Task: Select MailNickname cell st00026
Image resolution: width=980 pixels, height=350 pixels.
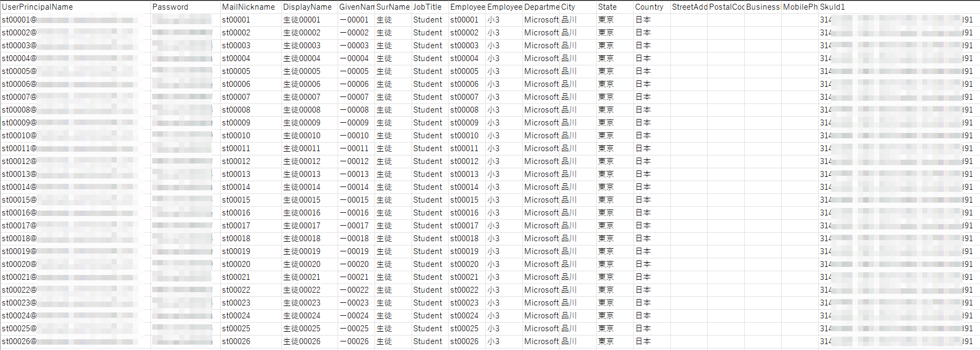Action: (x=251, y=341)
